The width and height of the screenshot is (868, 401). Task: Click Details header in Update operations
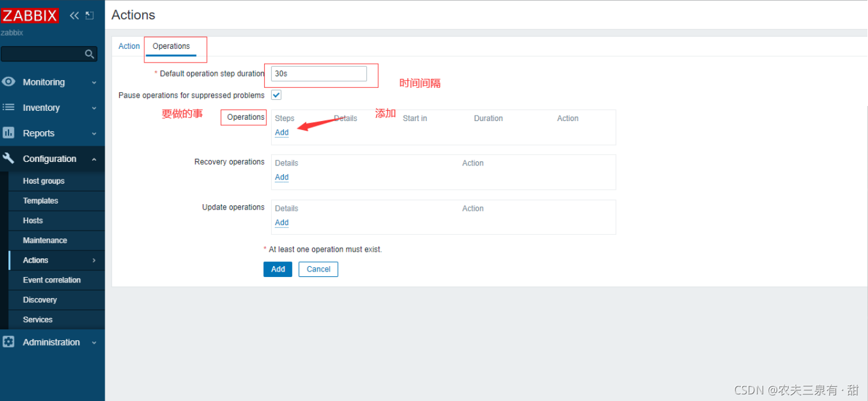pos(286,208)
